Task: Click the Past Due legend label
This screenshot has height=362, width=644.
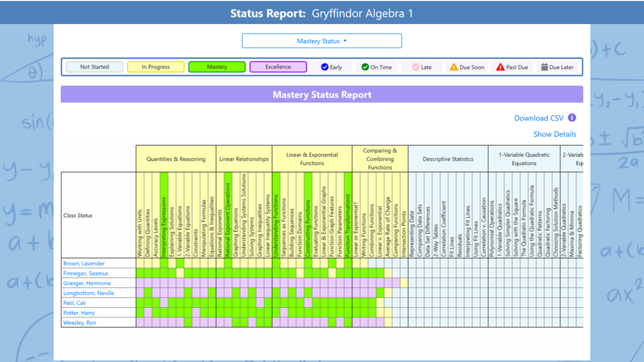Action: point(517,67)
